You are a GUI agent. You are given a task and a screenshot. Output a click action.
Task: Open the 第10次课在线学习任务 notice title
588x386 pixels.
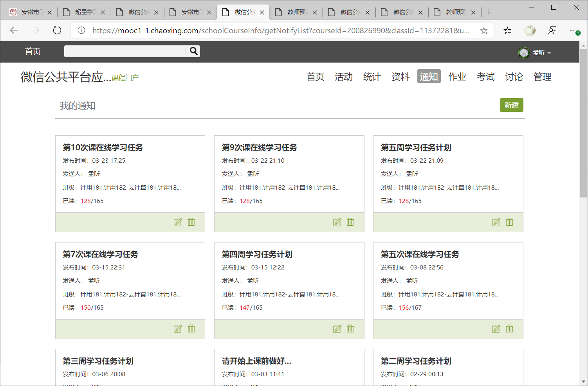pyautogui.click(x=103, y=147)
